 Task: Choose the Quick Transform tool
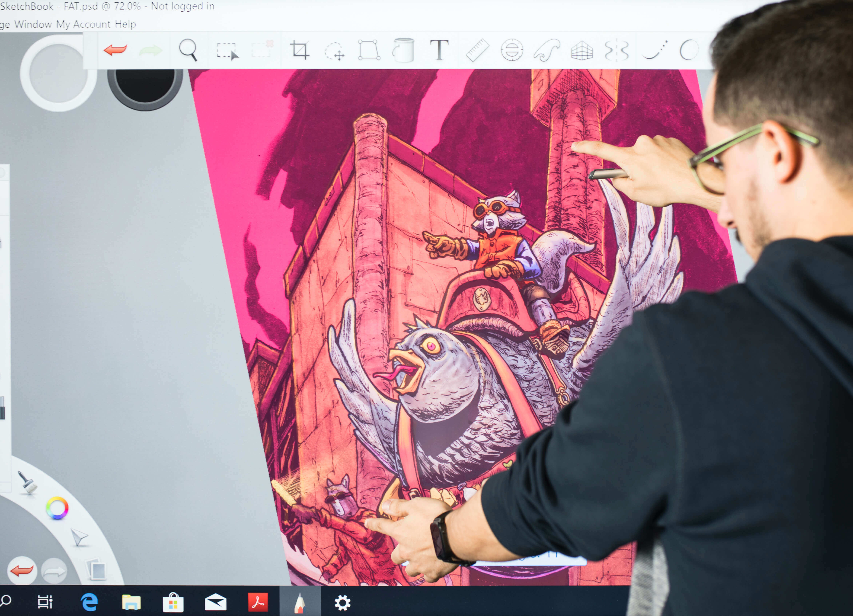334,51
